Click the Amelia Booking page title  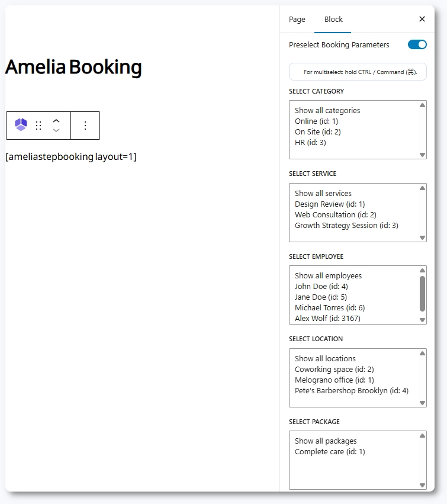(73, 67)
